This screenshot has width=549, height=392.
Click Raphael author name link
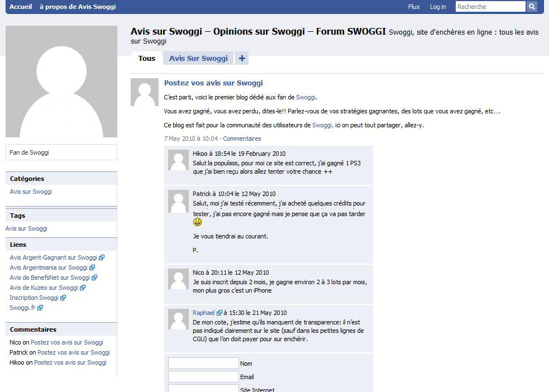point(204,313)
